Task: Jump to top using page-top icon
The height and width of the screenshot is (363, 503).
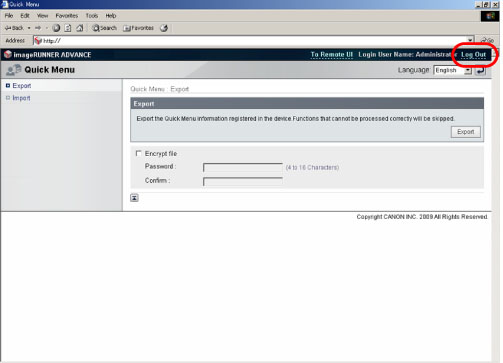Action: point(134,198)
